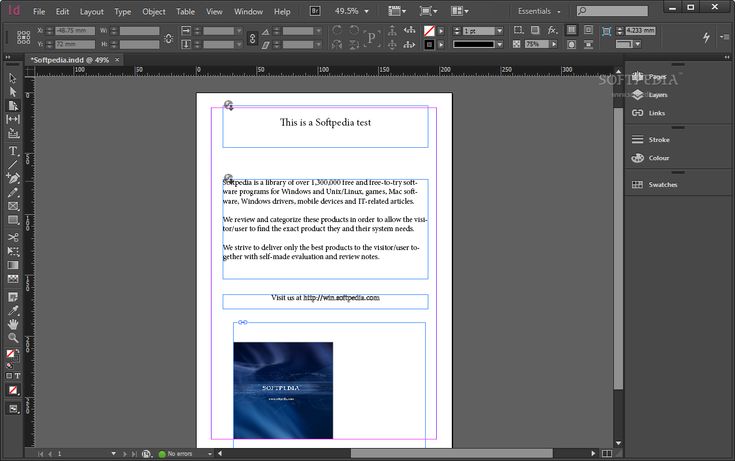Open the Object menu
This screenshot has width=735, height=461.
pos(154,11)
